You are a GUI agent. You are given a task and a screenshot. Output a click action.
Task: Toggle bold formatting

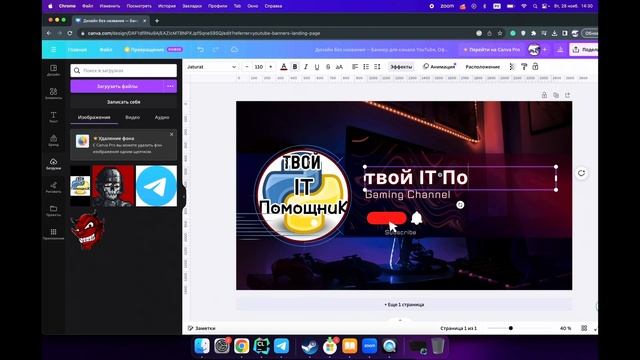(x=295, y=67)
